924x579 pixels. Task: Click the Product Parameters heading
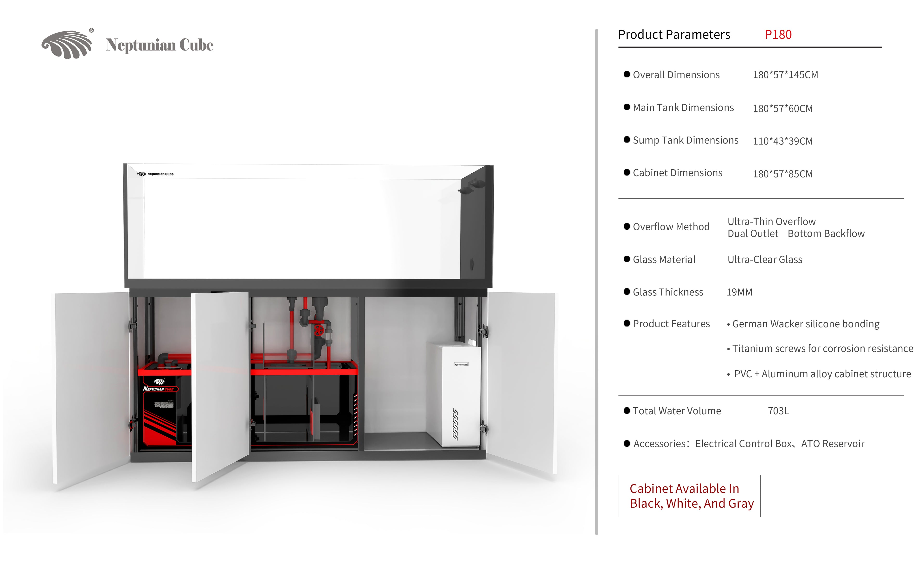[x=674, y=34]
